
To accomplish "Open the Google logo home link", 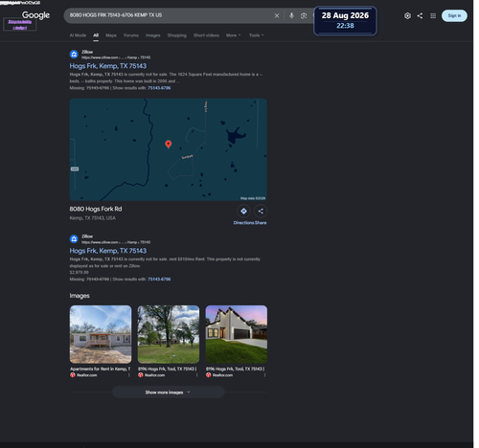I will [35, 15].
